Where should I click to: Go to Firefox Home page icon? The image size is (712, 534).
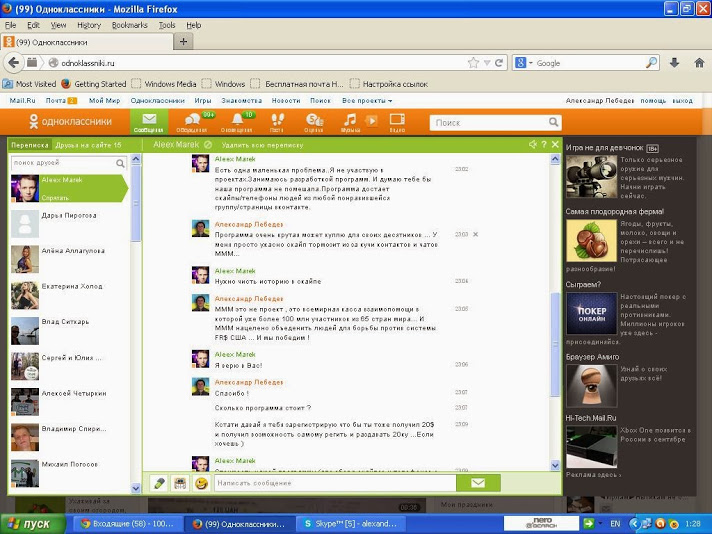699,63
